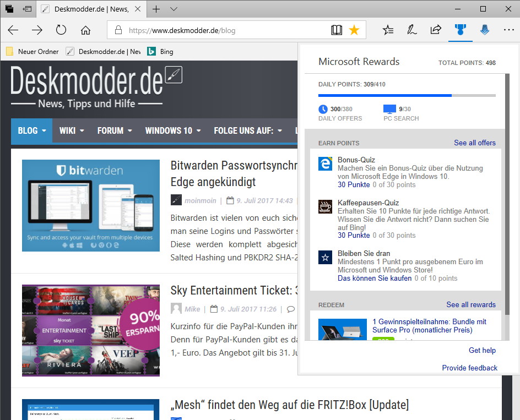
Task: Toggle the yellow favorites star in address bar
Action: coord(354,30)
